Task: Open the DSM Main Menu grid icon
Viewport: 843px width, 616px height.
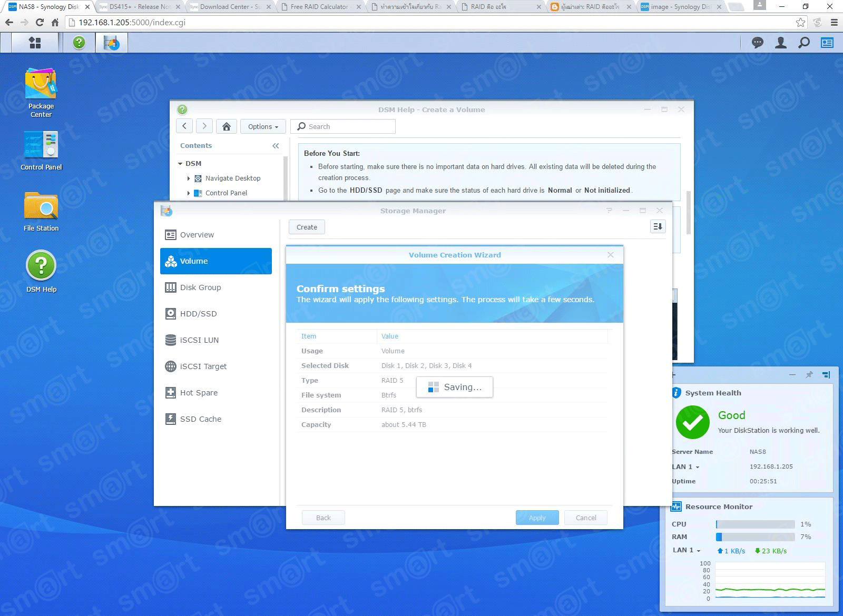Action: coord(35,43)
